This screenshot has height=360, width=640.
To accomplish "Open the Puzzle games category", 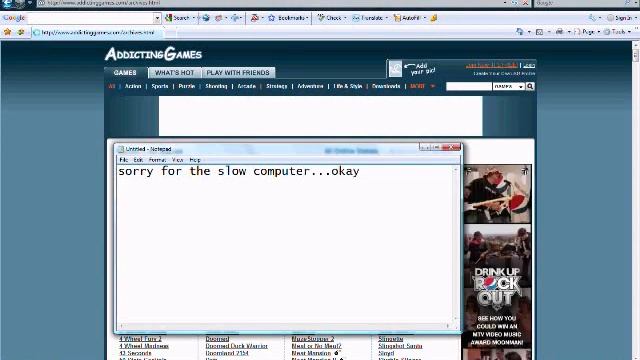I will coord(187,86).
